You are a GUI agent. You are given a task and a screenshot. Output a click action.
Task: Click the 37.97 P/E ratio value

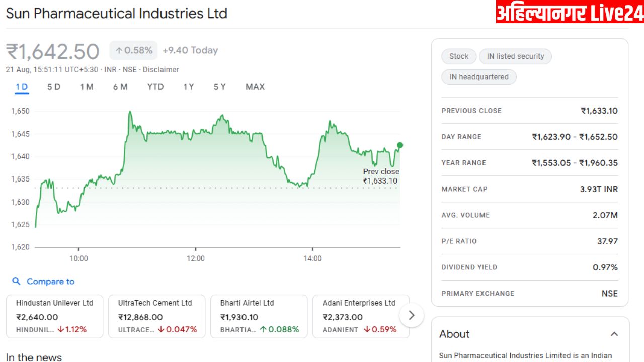click(x=607, y=241)
